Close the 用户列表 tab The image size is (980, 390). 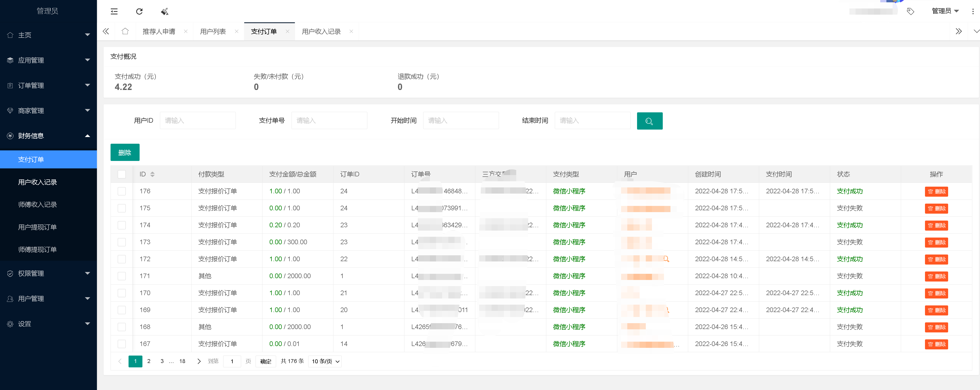[237, 32]
